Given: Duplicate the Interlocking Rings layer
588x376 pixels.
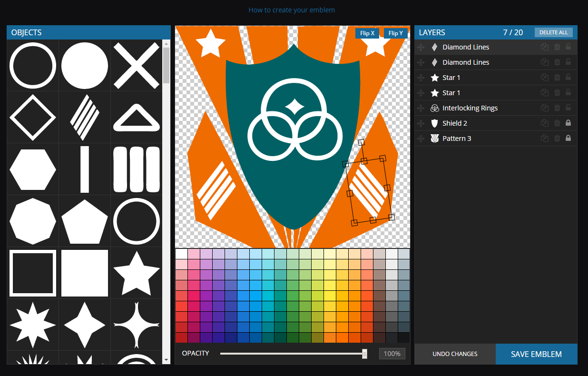Looking at the screenshot, I should 545,108.
